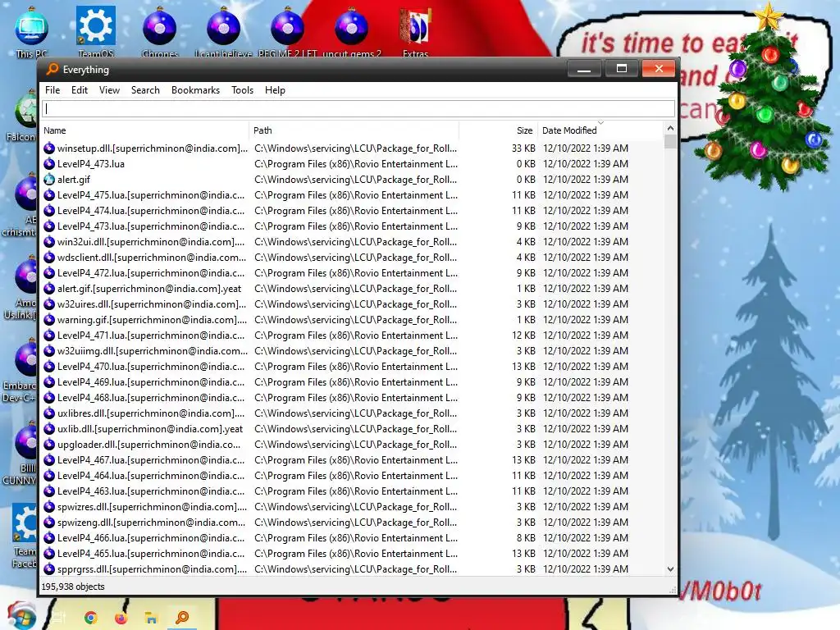
Task: Select the LevelP4_473.lua file icon
Action: coord(49,164)
